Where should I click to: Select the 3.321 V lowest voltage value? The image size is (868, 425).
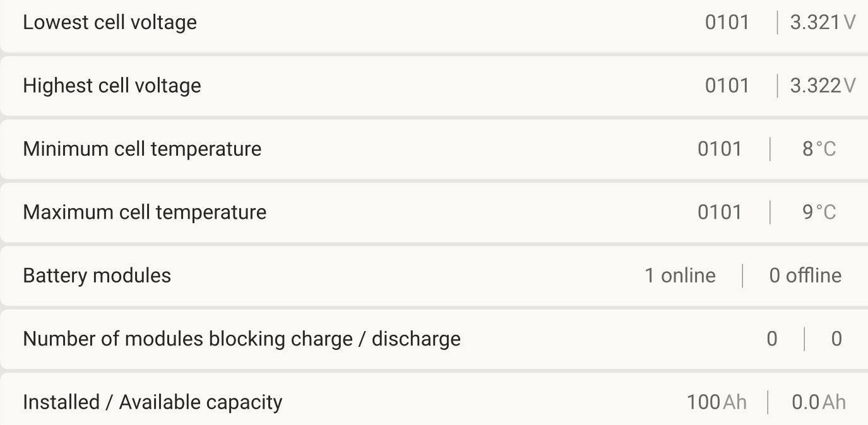(x=823, y=23)
